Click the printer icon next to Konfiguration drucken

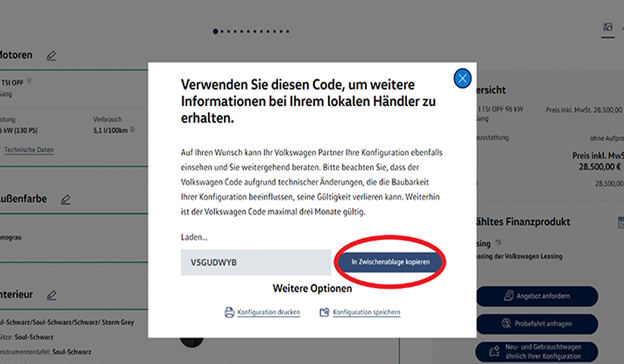pyautogui.click(x=229, y=312)
